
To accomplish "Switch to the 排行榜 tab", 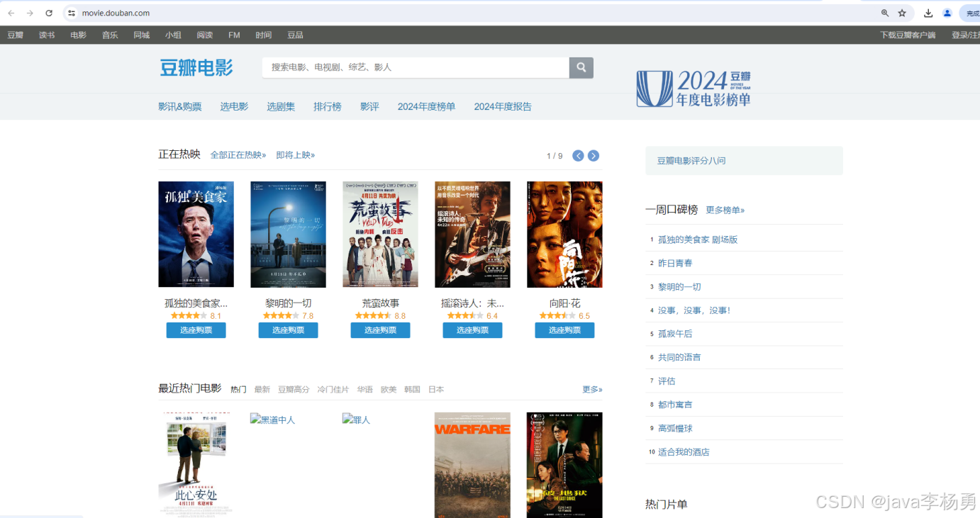I will [x=327, y=106].
